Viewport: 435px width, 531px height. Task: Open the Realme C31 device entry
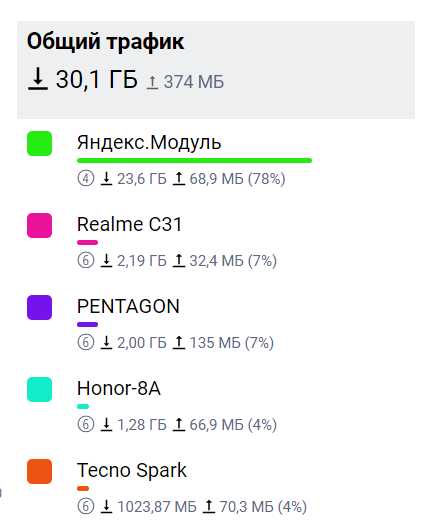pos(129,224)
